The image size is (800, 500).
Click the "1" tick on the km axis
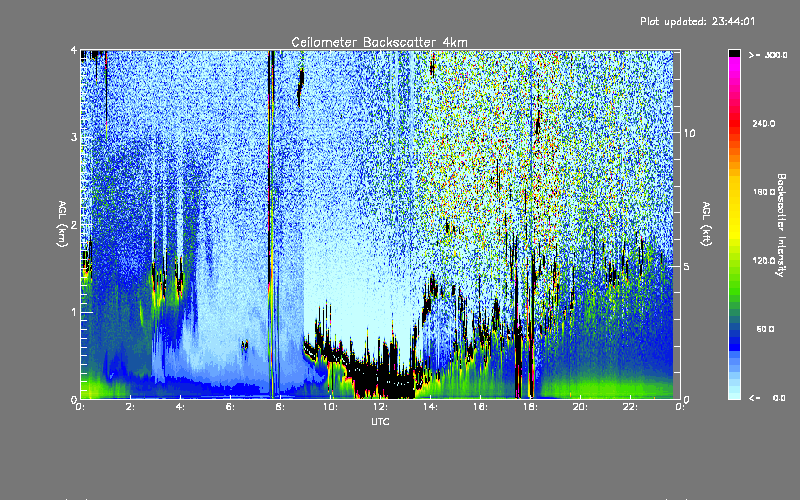tap(74, 312)
